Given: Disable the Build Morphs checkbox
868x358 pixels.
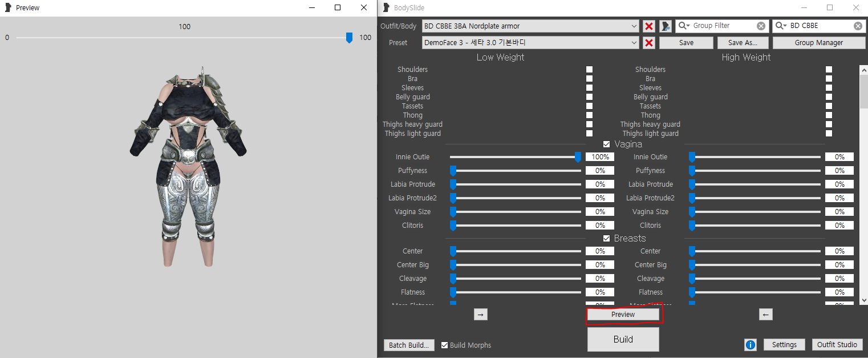Looking at the screenshot, I should point(445,345).
